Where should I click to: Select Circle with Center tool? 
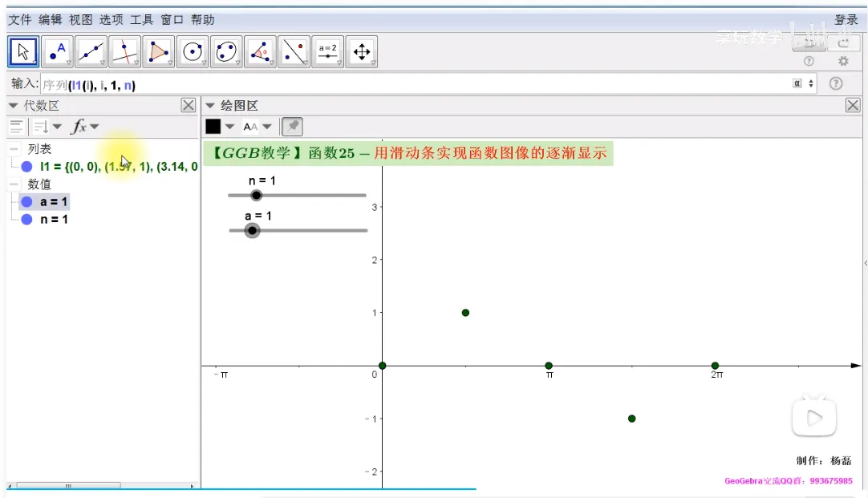point(193,52)
